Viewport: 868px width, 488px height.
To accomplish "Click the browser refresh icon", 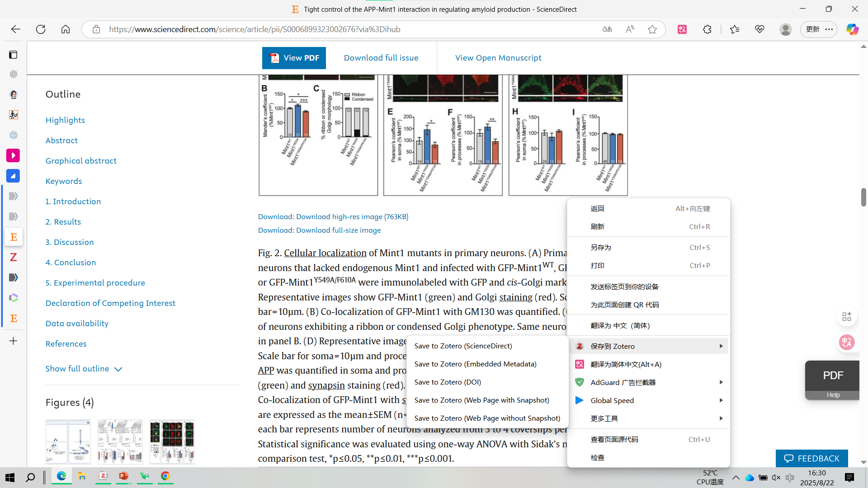I will click(x=41, y=29).
